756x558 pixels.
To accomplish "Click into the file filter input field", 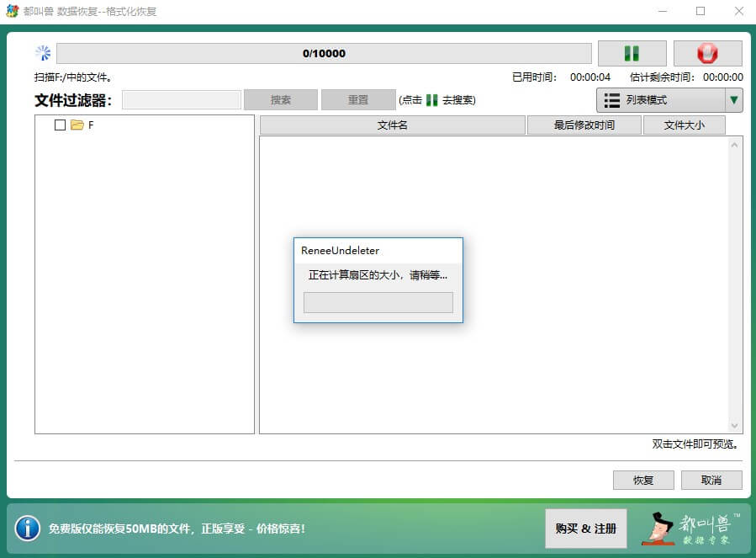I will tap(182, 100).
